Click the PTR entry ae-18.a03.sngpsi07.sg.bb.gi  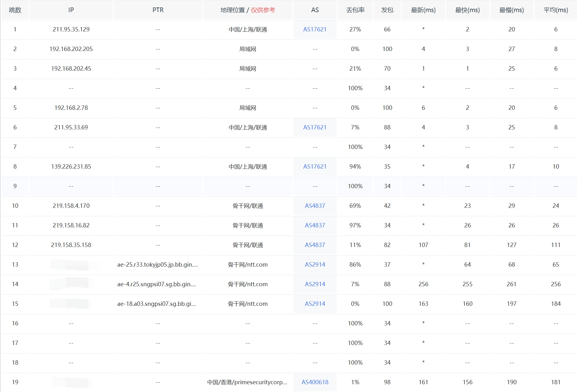(157, 304)
